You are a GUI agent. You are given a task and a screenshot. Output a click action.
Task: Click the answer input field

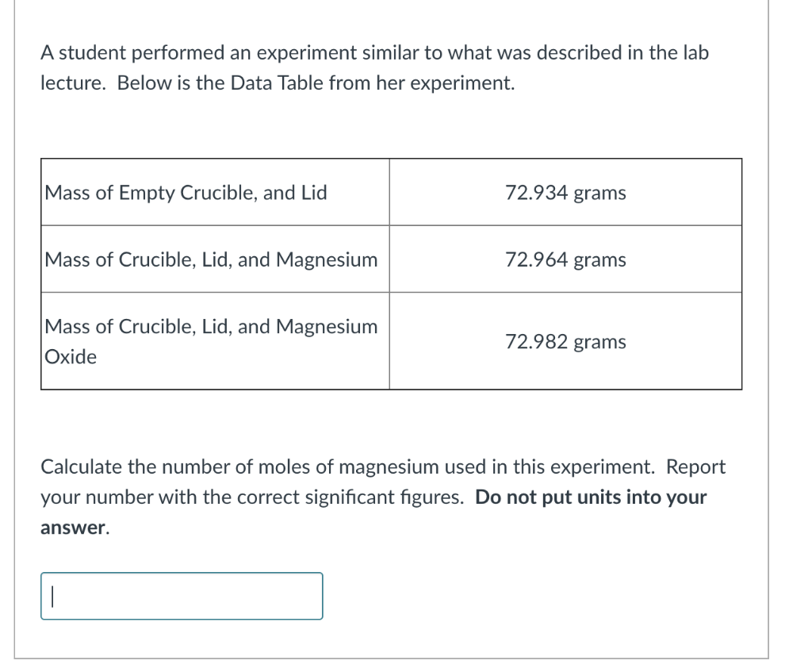[x=182, y=596]
